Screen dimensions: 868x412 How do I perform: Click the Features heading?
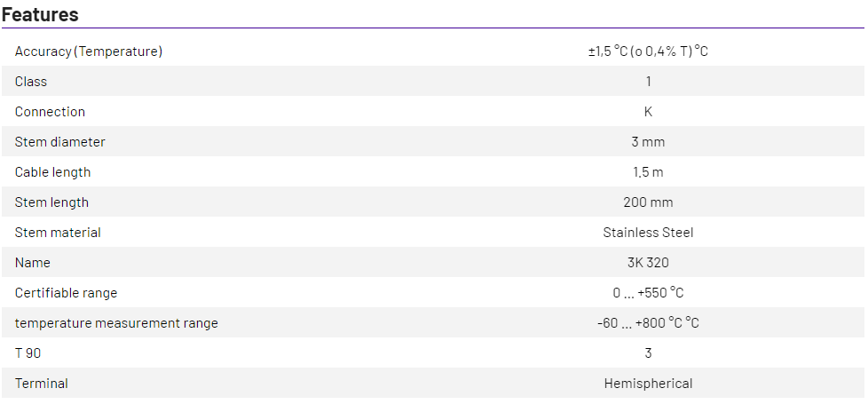(40, 14)
